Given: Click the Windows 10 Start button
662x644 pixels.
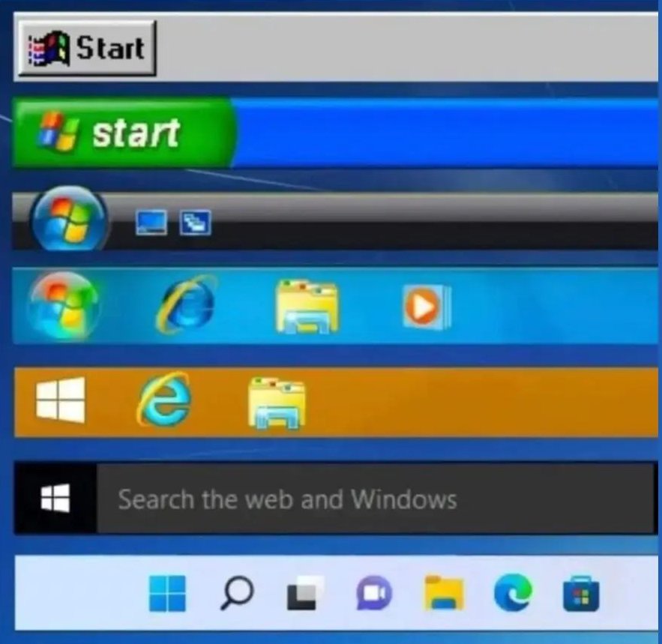Looking at the screenshot, I should point(55,499).
